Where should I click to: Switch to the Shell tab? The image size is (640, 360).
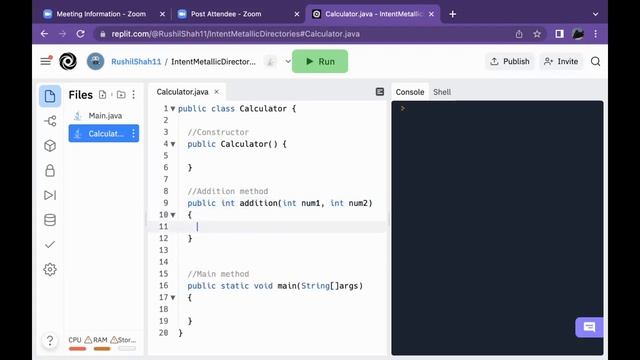[442, 92]
